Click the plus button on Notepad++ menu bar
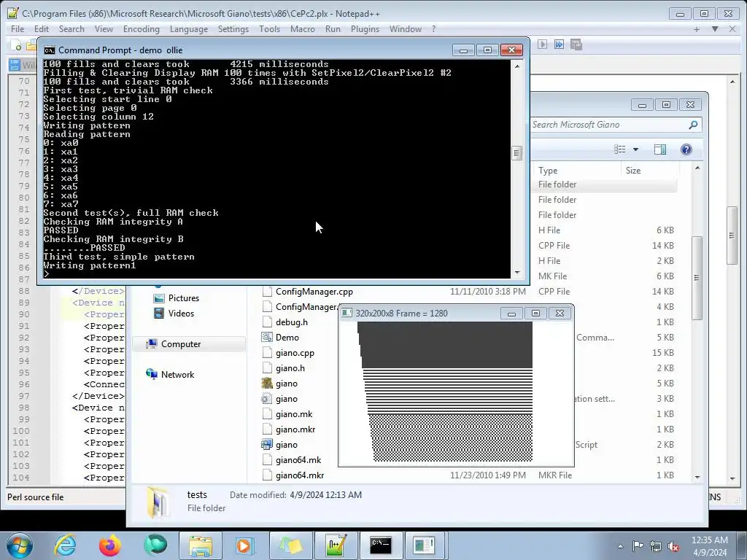 coord(697,29)
